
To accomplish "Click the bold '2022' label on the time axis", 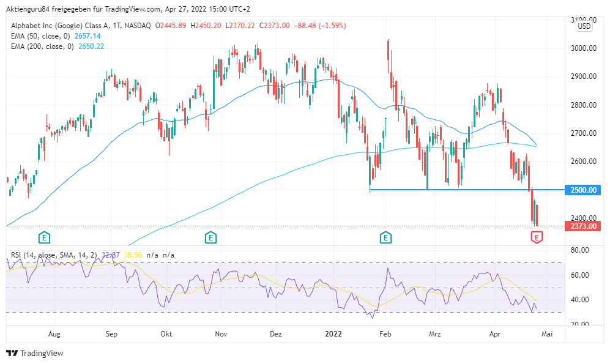I will 333,334.
